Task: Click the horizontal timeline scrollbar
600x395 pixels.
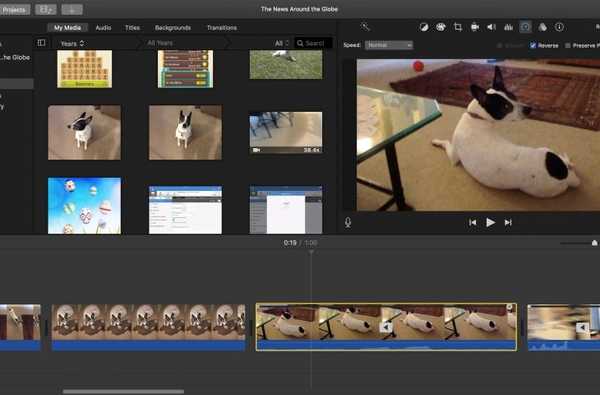Action: [x=123, y=391]
